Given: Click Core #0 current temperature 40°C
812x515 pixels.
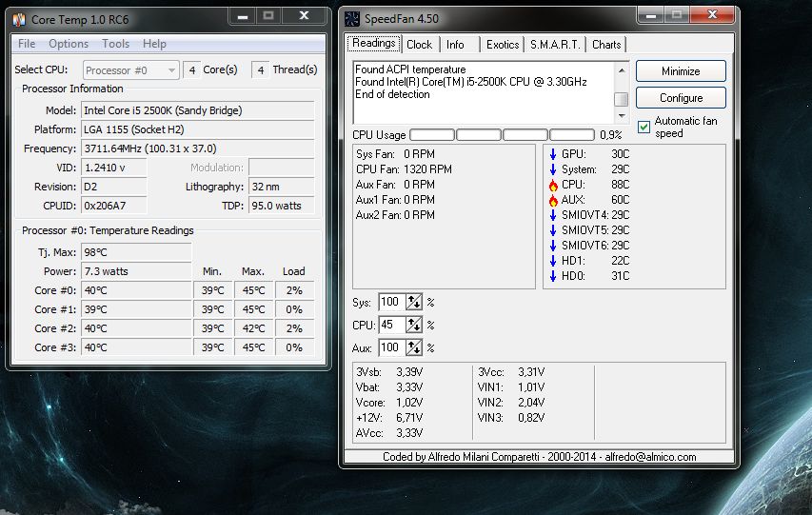Looking at the screenshot, I should pos(136,290).
